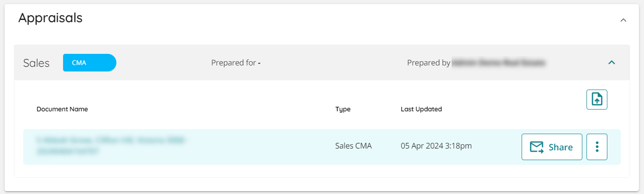Click the Sales CMA type cell
The width and height of the screenshot is (644, 194).
tap(353, 146)
